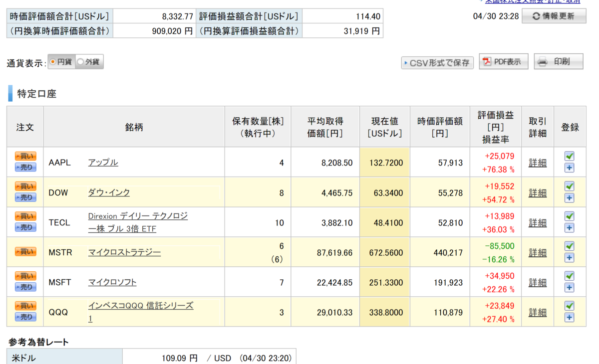Click the 印刷 print button
Screen dimensions: 599x364
(x=559, y=62)
